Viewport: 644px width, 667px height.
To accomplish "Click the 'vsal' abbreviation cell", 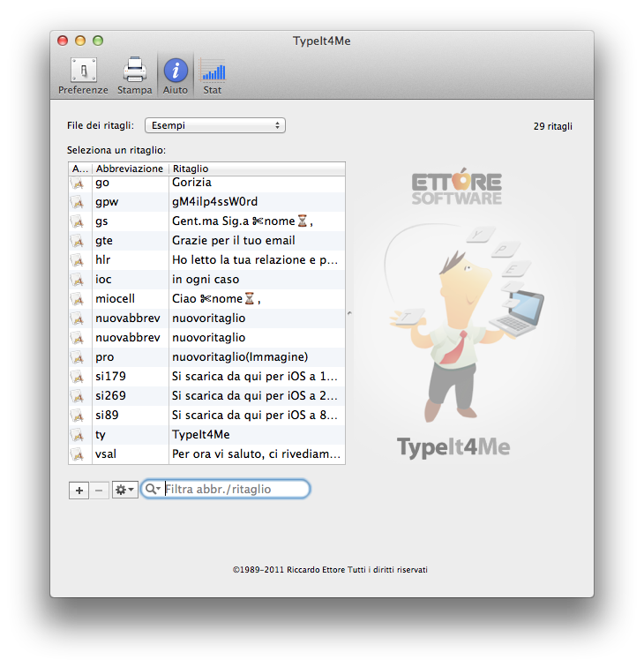I will (x=131, y=454).
